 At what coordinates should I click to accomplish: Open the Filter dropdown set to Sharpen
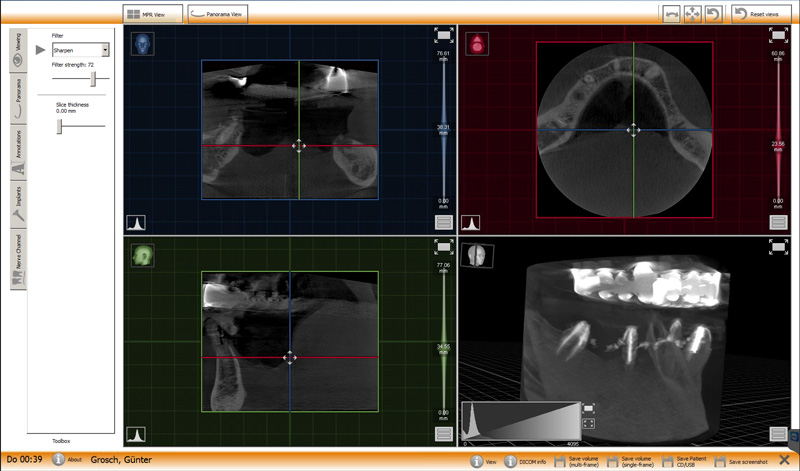tap(81, 50)
